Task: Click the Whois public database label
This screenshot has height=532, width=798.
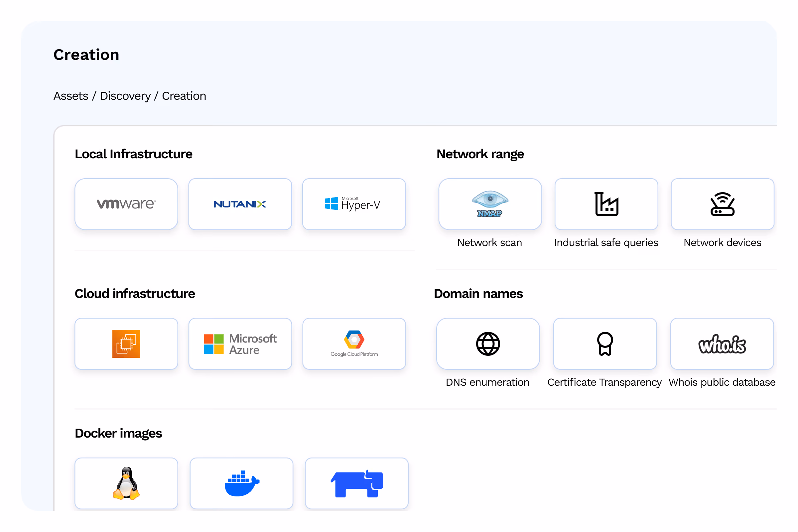Action: click(x=722, y=382)
